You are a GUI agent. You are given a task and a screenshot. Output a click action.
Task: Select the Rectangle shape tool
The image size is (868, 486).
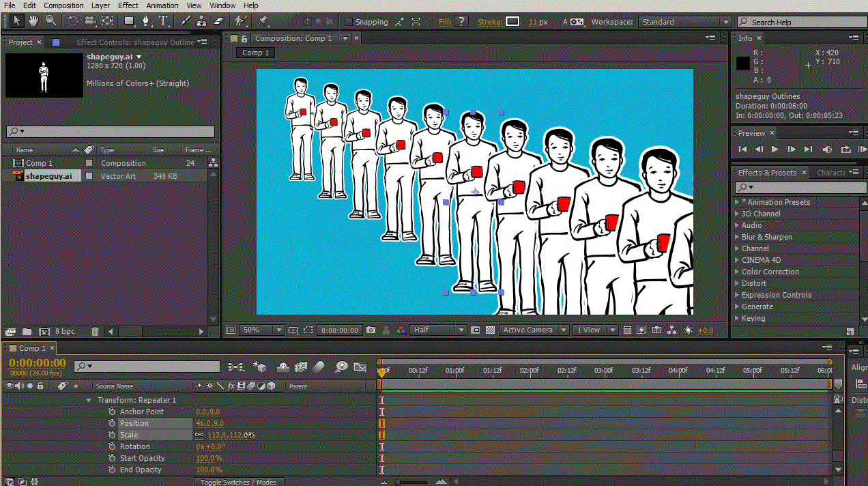pyautogui.click(x=129, y=21)
